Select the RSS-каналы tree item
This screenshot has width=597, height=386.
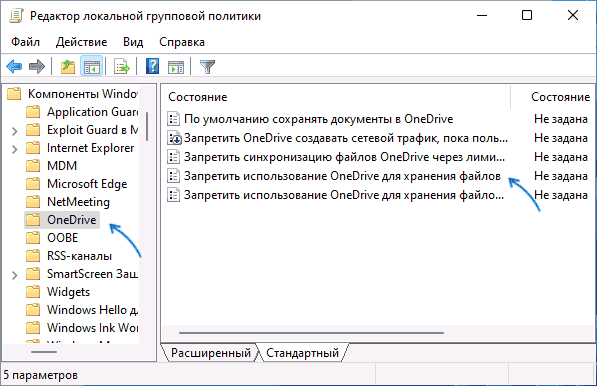[79, 256]
